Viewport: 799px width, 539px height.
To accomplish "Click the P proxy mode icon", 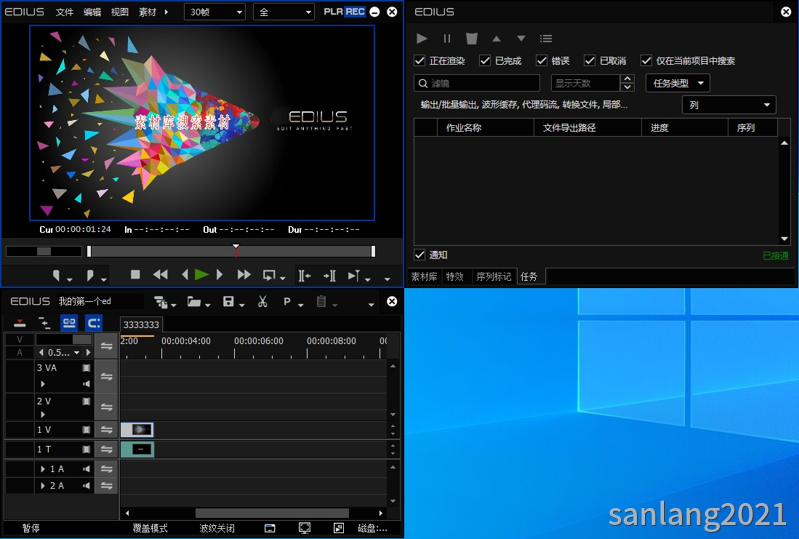I will [287, 302].
